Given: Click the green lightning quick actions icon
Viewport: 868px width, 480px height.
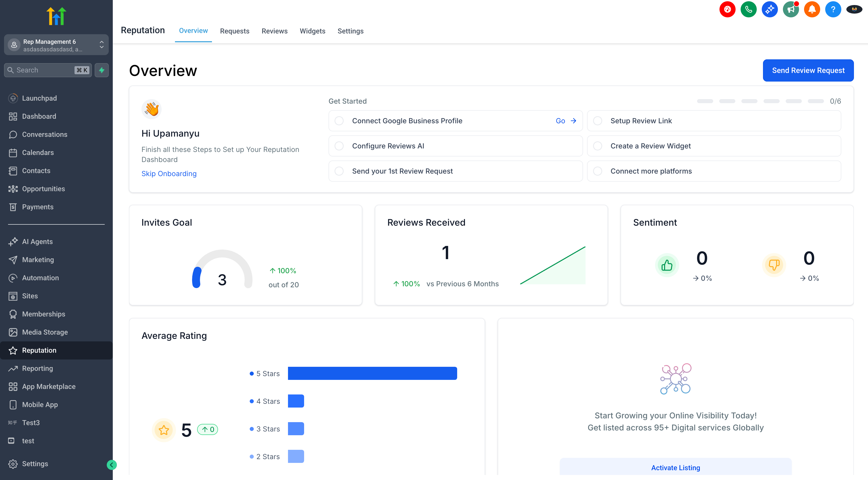Looking at the screenshot, I should pyautogui.click(x=101, y=70).
